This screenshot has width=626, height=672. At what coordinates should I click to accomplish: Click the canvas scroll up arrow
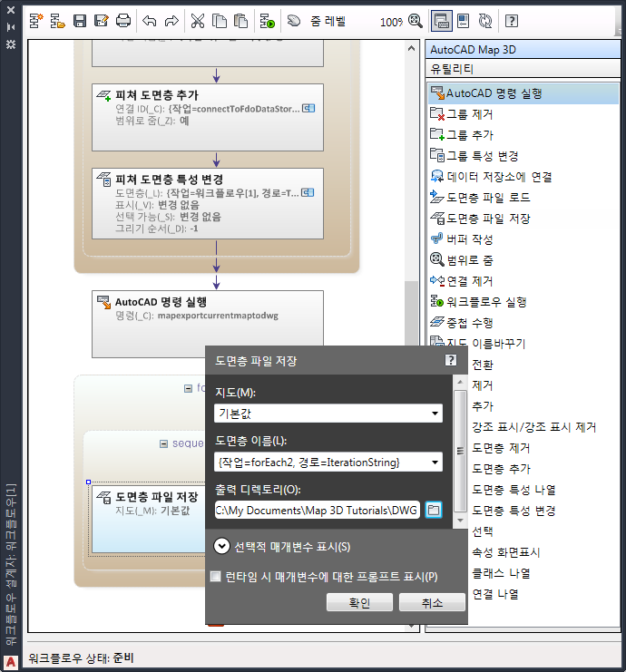pos(411,48)
